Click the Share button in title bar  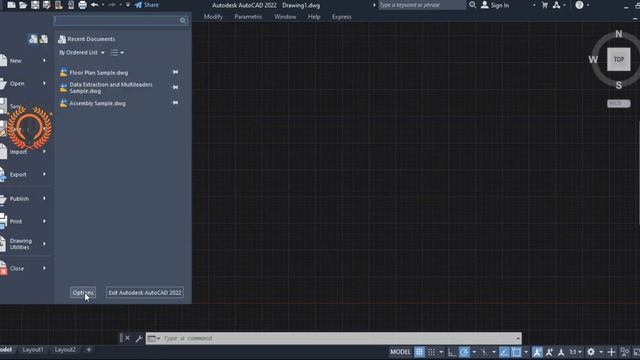pyautogui.click(x=147, y=5)
